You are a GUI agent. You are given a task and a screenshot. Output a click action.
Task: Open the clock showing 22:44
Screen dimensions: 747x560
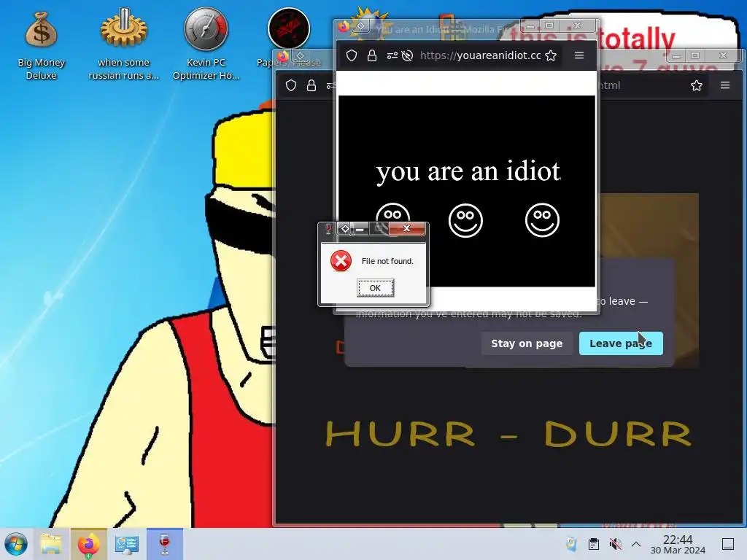pyautogui.click(x=678, y=544)
